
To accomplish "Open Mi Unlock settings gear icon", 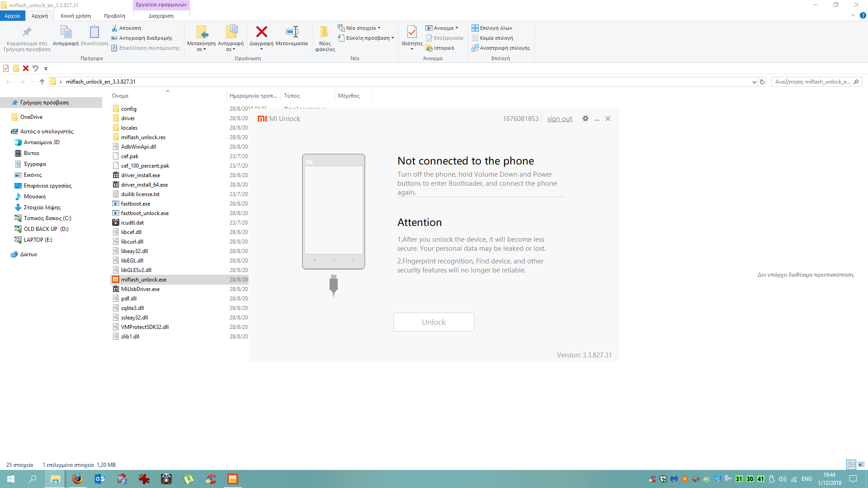I will click(585, 118).
